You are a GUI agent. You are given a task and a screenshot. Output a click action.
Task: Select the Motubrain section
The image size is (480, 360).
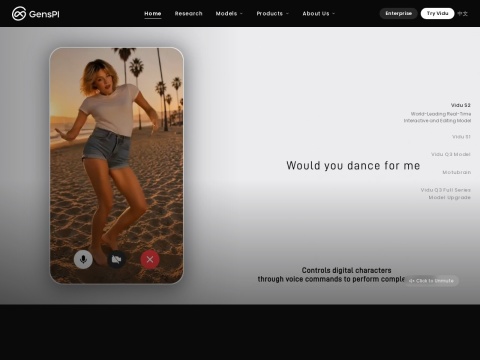[x=457, y=172]
